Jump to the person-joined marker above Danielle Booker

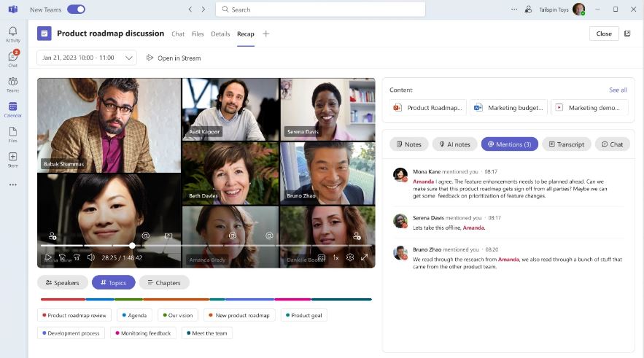(357, 236)
